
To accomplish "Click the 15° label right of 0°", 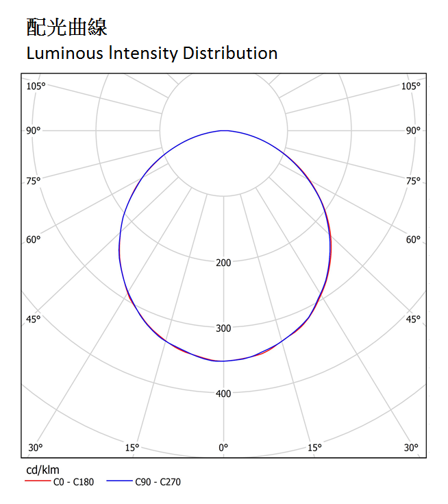I will 314,448.
